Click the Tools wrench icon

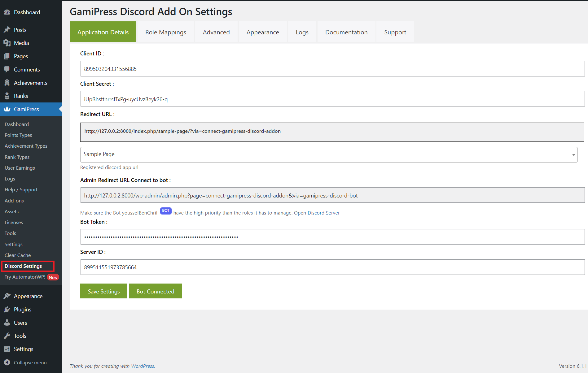[7, 336]
